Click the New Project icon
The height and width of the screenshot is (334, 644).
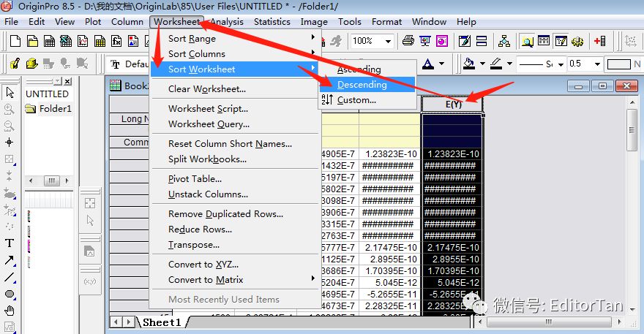(x=15, y=41)
